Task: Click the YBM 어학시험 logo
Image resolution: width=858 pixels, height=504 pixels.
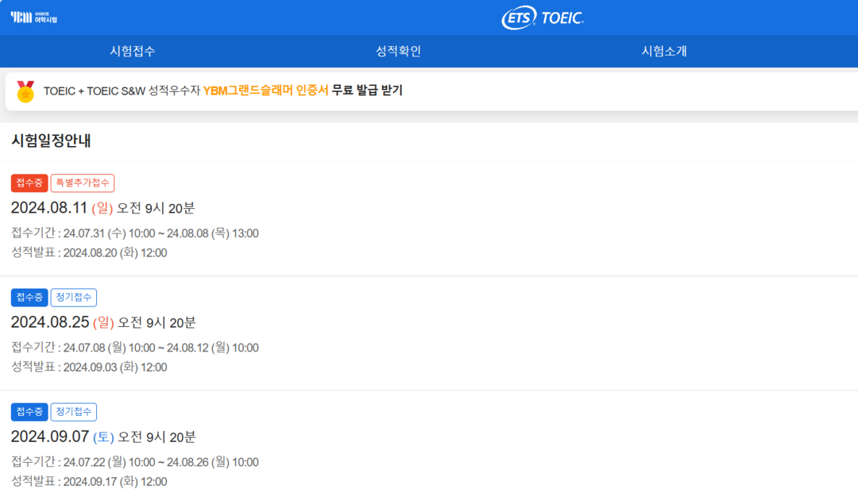Action: click(x=33, y=17)
